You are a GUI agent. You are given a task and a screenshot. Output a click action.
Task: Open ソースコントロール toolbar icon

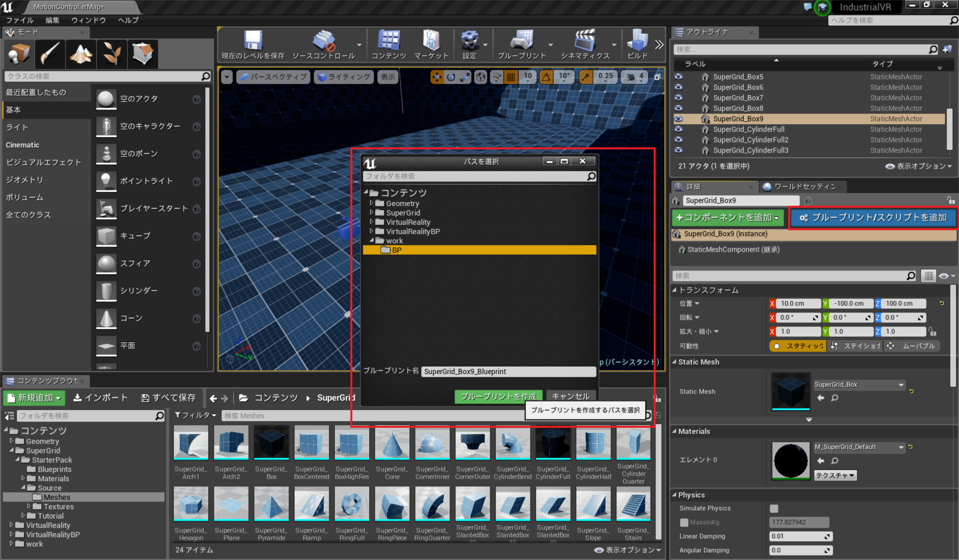click(x=324, y=45)
